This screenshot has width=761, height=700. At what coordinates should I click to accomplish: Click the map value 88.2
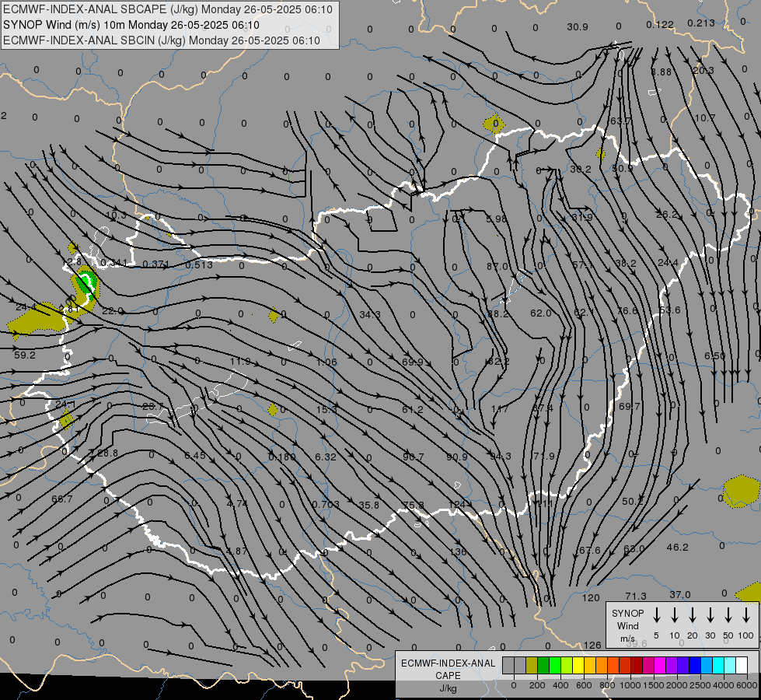click(x=498, y=313)
